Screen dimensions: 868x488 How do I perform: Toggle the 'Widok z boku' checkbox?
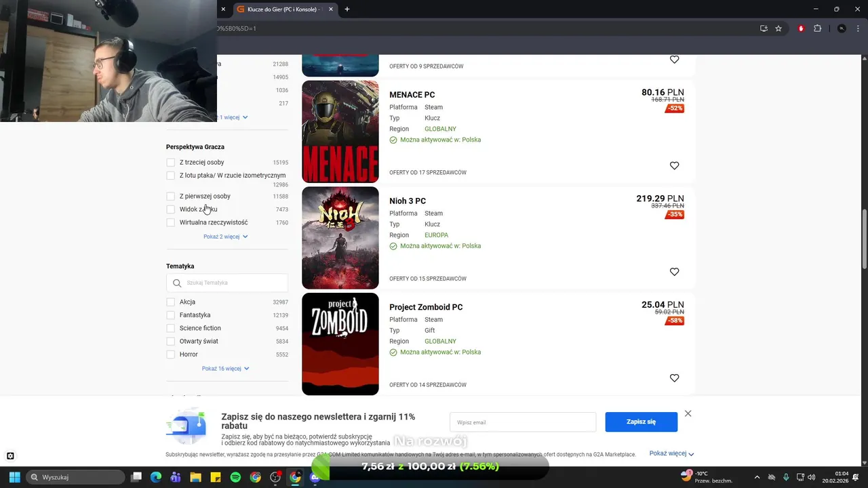[171, 209]
